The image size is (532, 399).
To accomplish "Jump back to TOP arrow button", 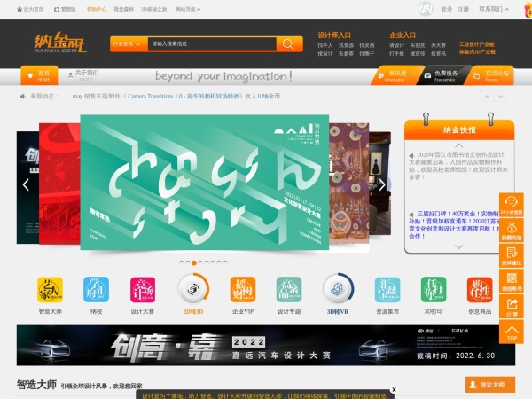I will (x=512, y=332).
